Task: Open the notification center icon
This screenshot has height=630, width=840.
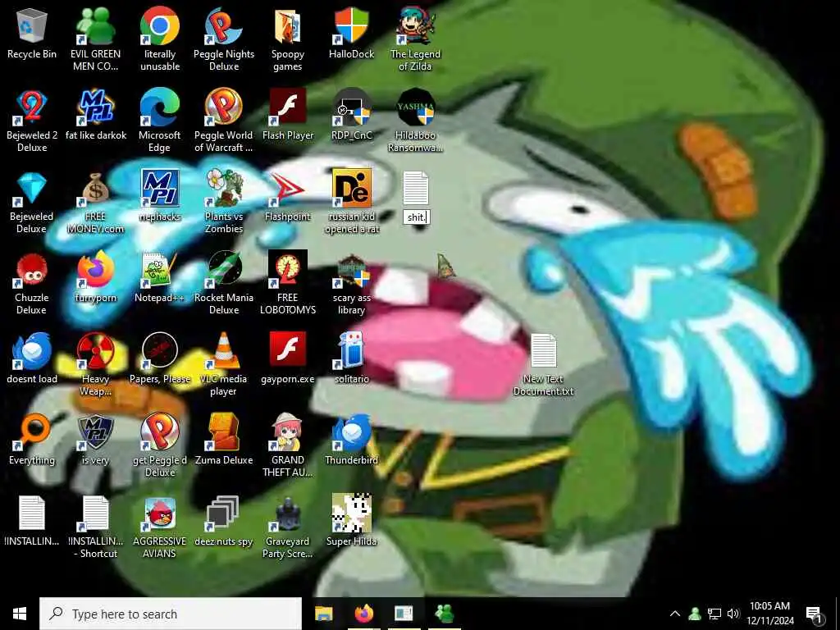Action: pos(814,614)
